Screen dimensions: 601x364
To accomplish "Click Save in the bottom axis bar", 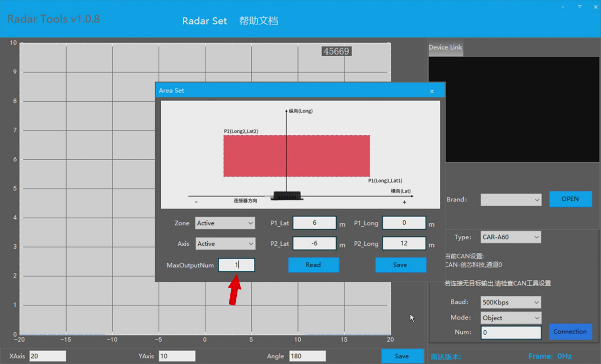I will [x=402, y=356].
